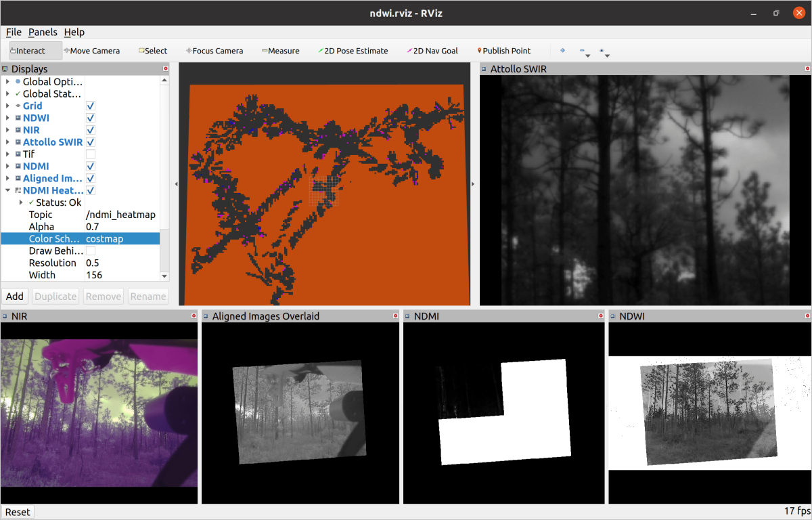Enable the Tif display checkbox
Viewport: 812px width, 520px height.
pos(91,154)
